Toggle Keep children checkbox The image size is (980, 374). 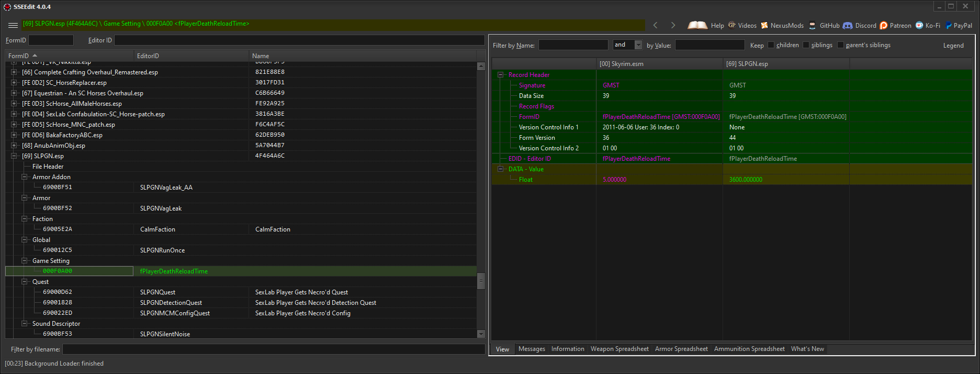click(771, 45)
